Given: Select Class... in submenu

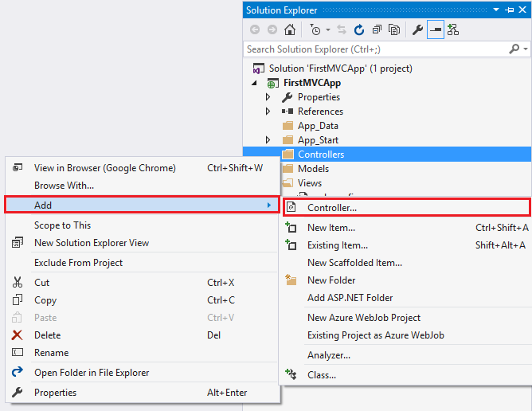Looking at the screenshot, I should click(x=406, y=375).
